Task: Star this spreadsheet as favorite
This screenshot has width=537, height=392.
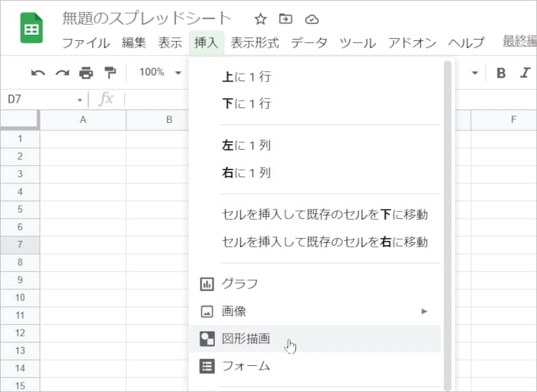Action: (260, 20)
